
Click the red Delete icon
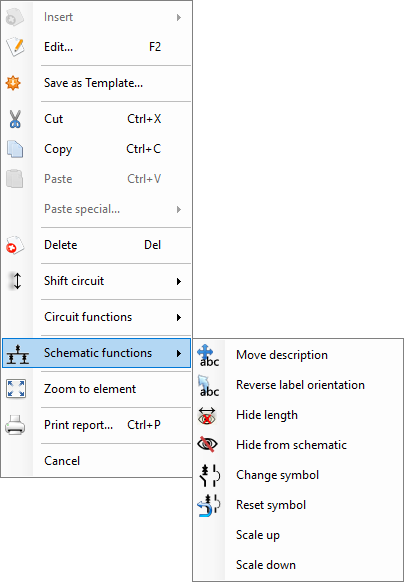click(x=15, y=245)
